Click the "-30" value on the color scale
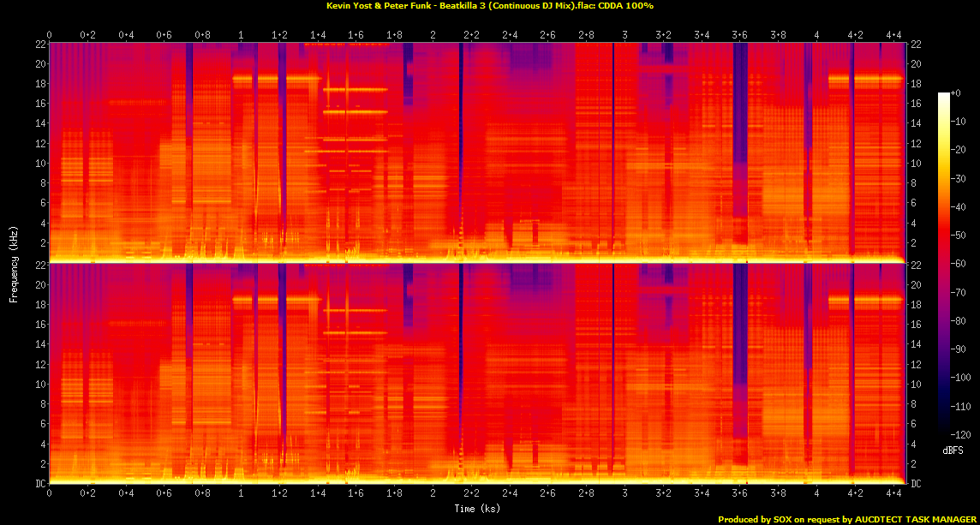 (x=958, y=178)
